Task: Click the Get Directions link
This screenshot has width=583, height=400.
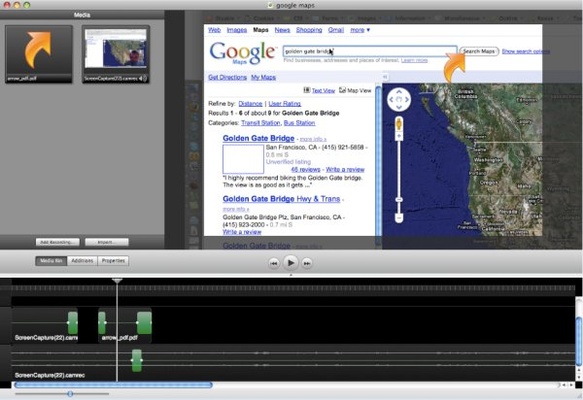Action: (228, 77)
